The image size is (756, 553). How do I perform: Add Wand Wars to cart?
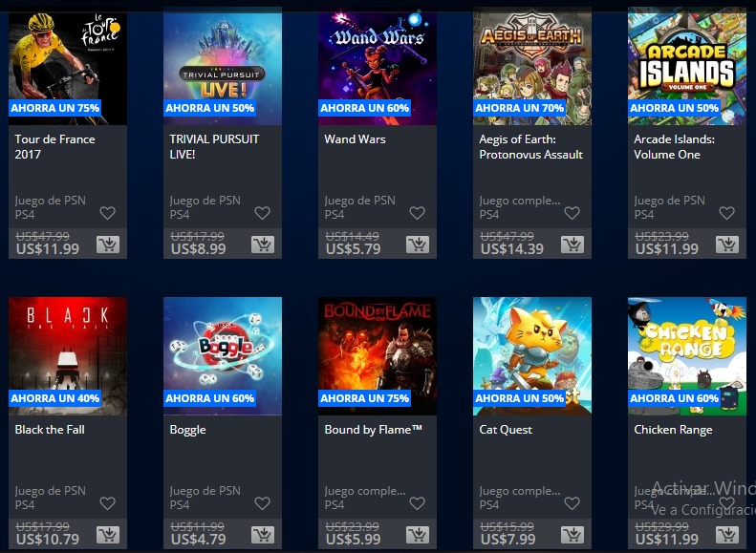coord(418,245)
